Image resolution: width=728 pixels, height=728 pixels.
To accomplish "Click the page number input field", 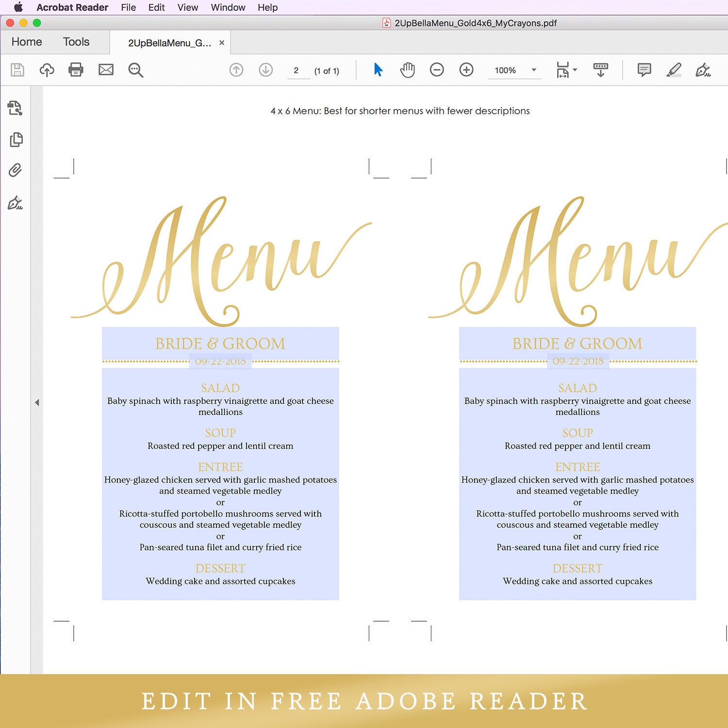I will click(x=297, y=70).
